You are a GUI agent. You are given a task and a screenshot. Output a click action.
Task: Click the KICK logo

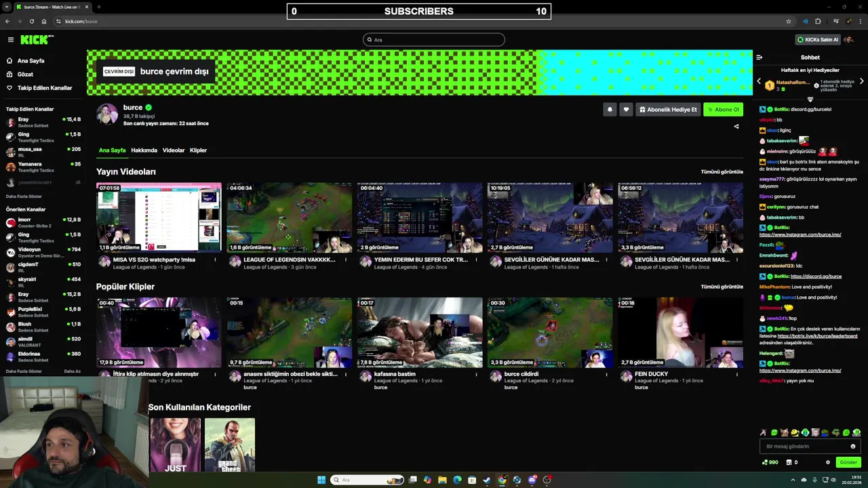coord(37,40)
